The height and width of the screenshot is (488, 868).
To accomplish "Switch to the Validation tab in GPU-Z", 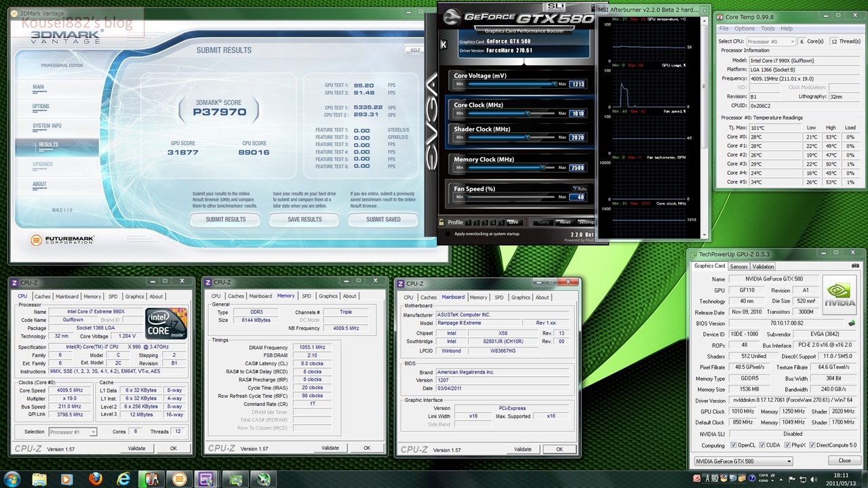I will [763, 266].
